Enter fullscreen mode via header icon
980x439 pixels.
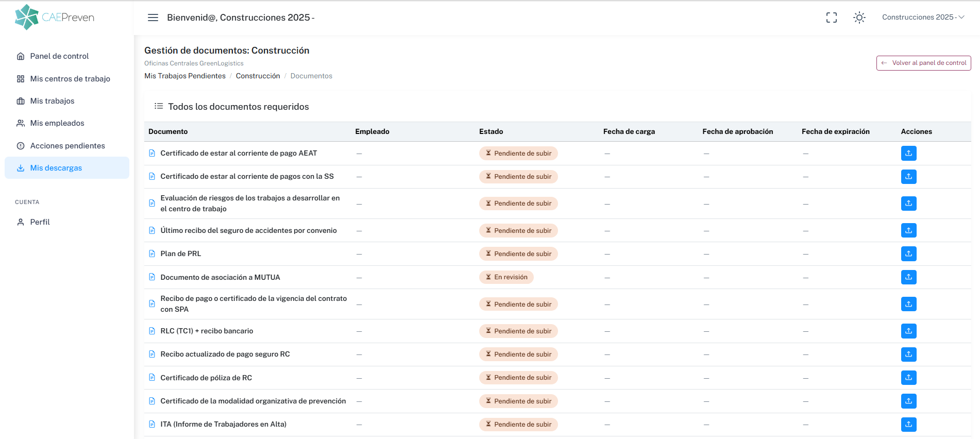pyautogui.click(x=832, y=18)
